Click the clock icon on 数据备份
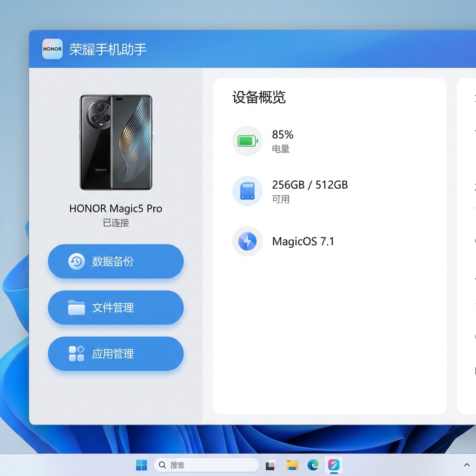The width and height of the screenshot is (476, 476). click(x=76, y=262)
